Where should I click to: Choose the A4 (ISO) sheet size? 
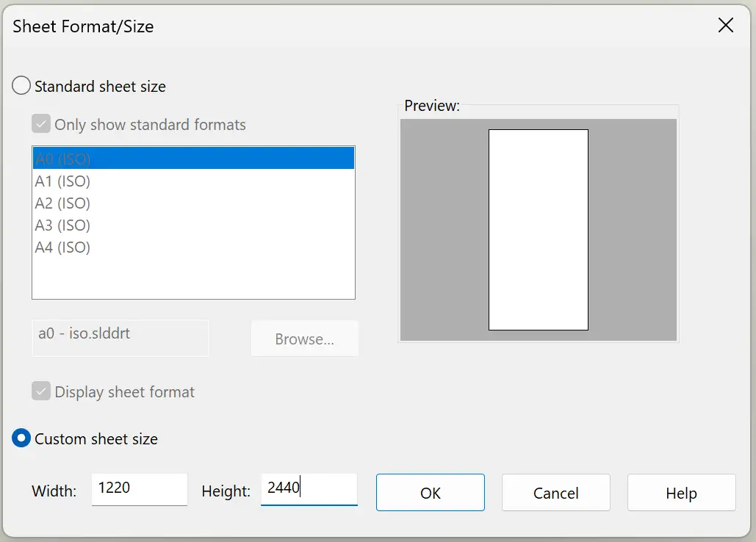coord(63,247)
